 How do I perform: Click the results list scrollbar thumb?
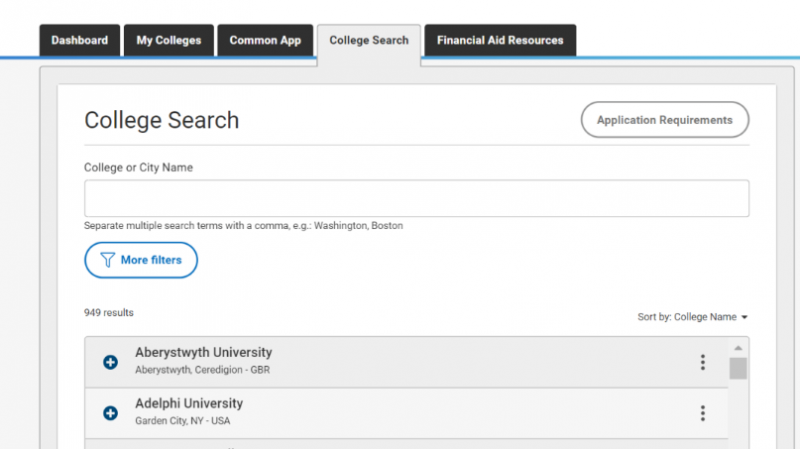click(738, 368)
